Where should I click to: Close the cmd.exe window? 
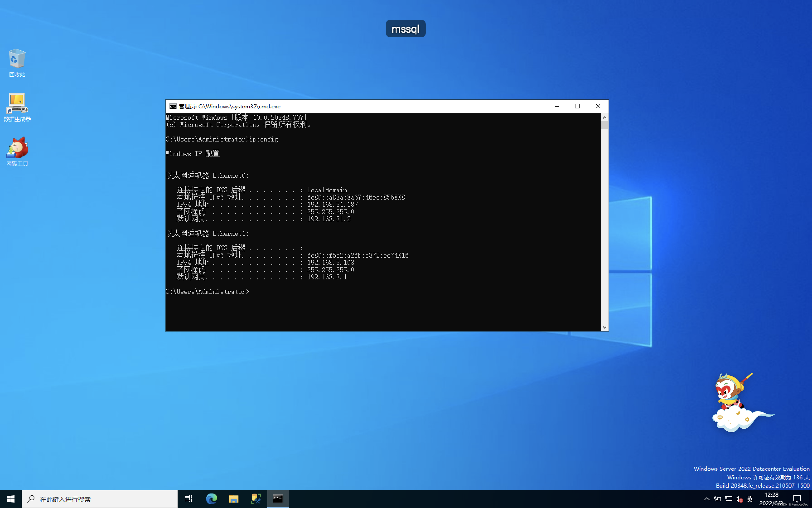pyautogui.click(x=598, y=107)
